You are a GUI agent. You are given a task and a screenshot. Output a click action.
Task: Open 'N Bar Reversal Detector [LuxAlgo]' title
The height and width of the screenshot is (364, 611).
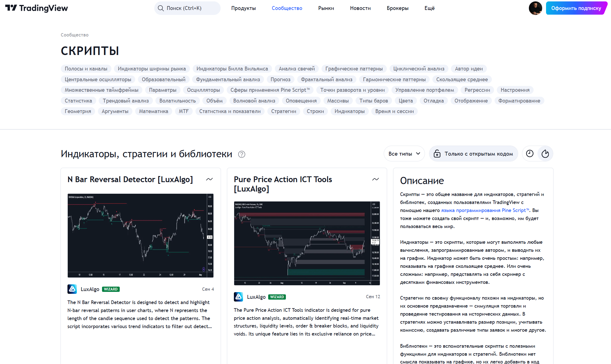click(130, 179)
